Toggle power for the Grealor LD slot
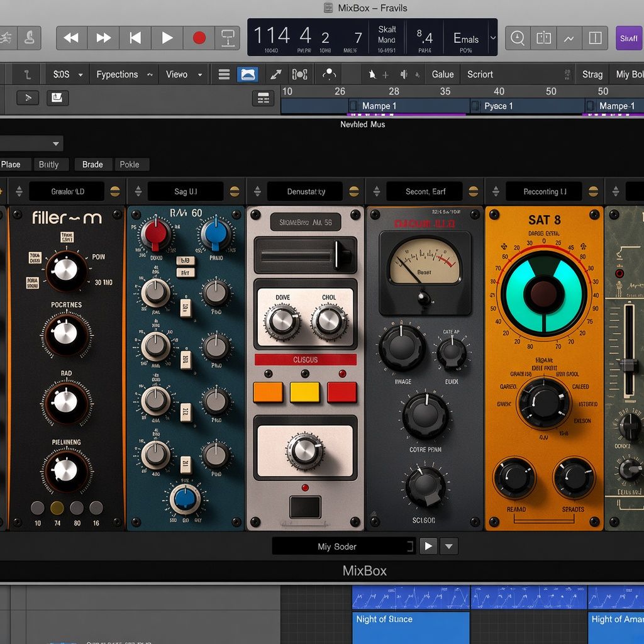644x644 pixels. (x=115, y=191)
